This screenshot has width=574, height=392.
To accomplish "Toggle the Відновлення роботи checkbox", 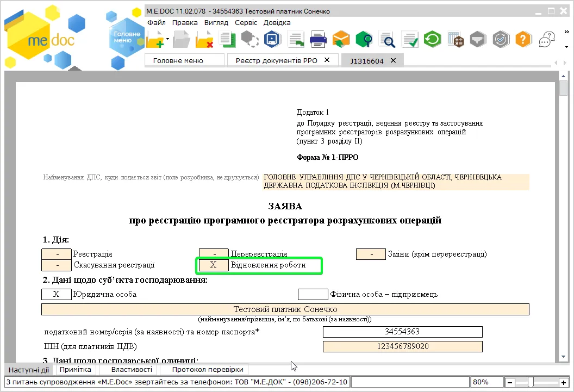I will tap(214, 265).
